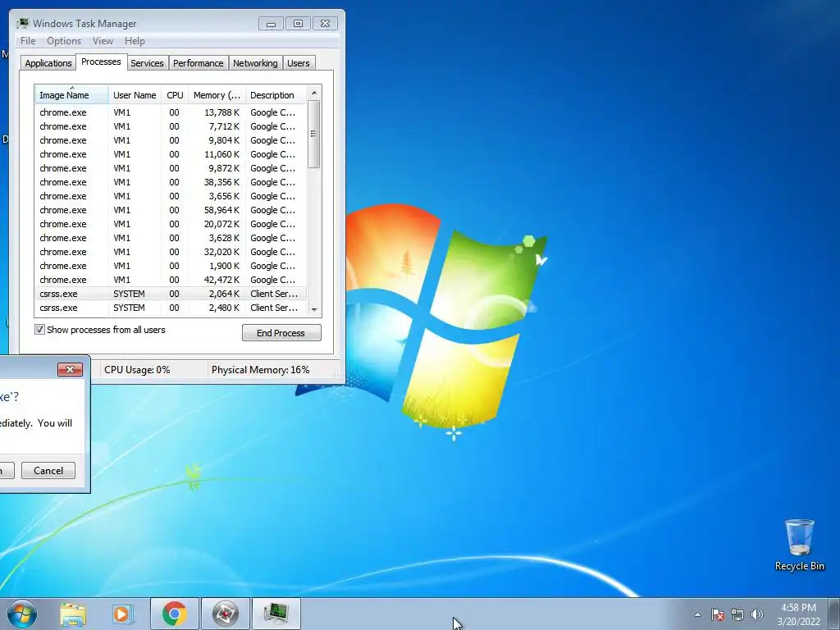Image resolution: width=840 pixels, height=630 pixels.
Task: Select chrome.exe row using 1,900 K
Action: (x=171, y=266)
